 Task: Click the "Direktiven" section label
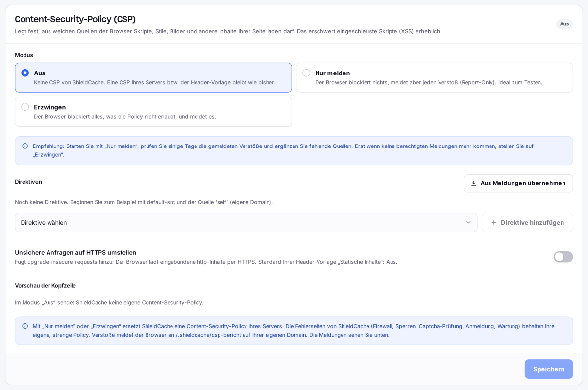tap(28, 182)
